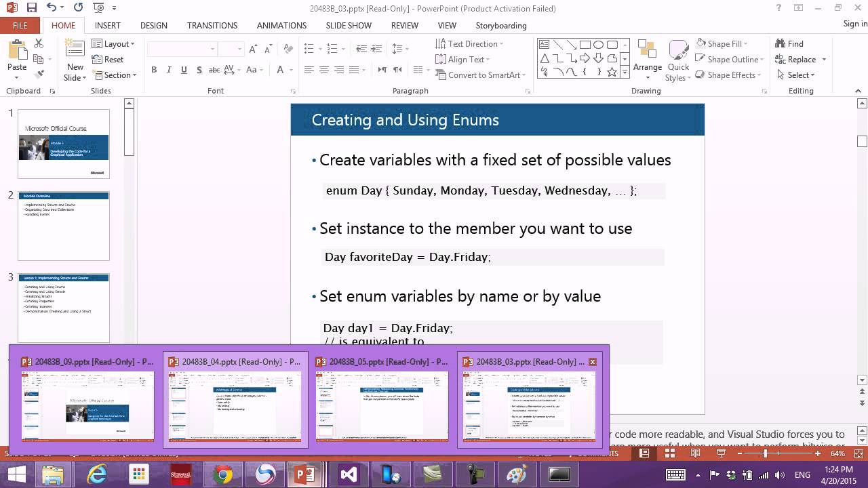This screenshot has height=488, width=868.
Task: Expand the font name combo box
Action: tap(212, 49)
